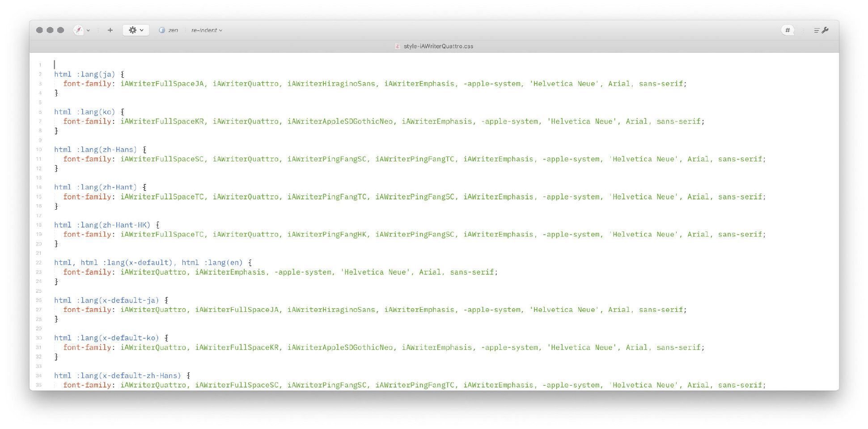Click the html :lang(ja) selector
Viewport: 868px width, 429px height.
click(85, 74)
